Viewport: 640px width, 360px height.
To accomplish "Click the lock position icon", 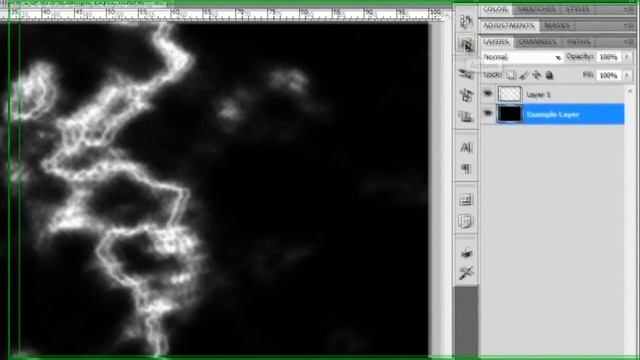I will pos(537,75).
